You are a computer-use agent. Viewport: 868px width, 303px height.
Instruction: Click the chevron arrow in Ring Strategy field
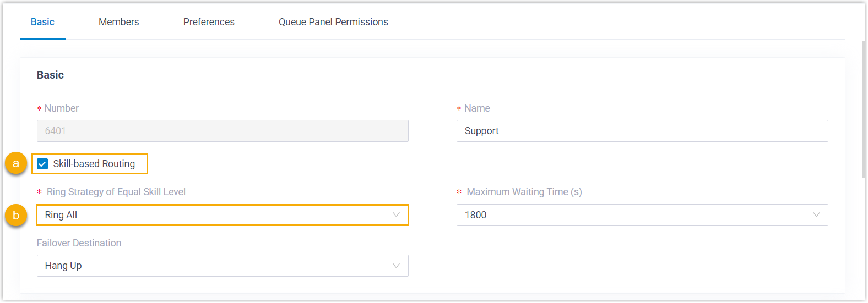[396, 215]
